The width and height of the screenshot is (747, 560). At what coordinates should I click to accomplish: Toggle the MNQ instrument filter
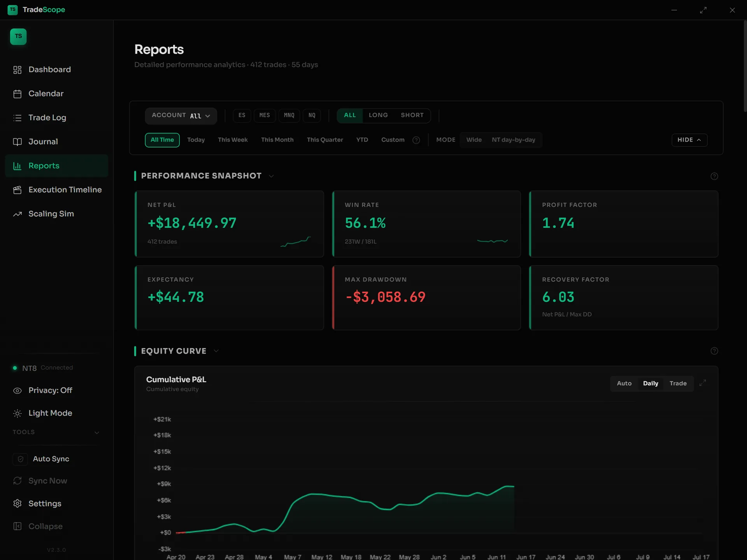[x=289, y=115]
